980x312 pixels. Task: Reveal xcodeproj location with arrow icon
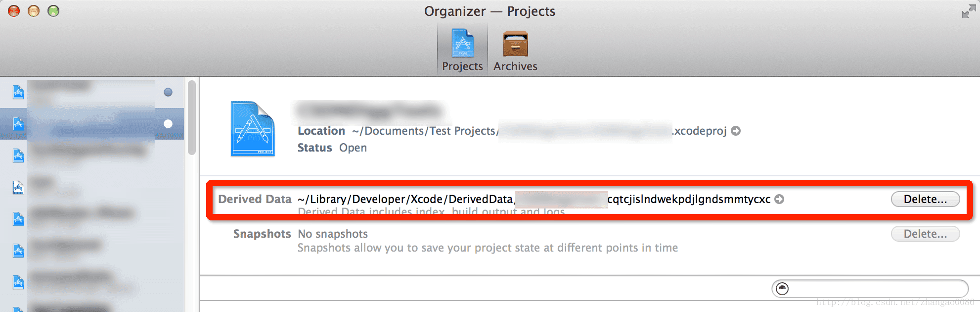(x=736, y=131)
